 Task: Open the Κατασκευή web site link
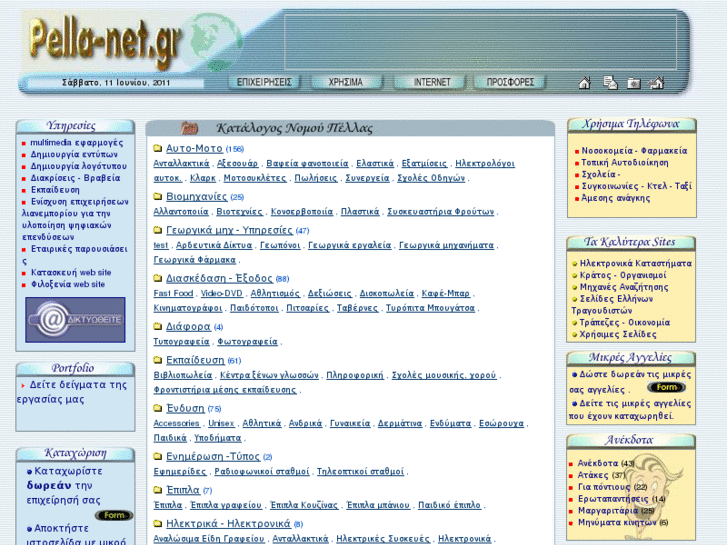[x=71, y=272]
